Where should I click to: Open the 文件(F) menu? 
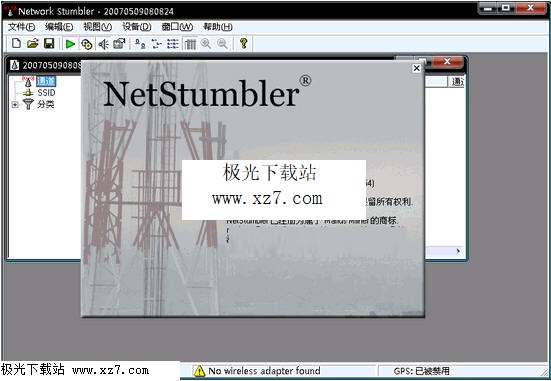click(x=22, y=27)
